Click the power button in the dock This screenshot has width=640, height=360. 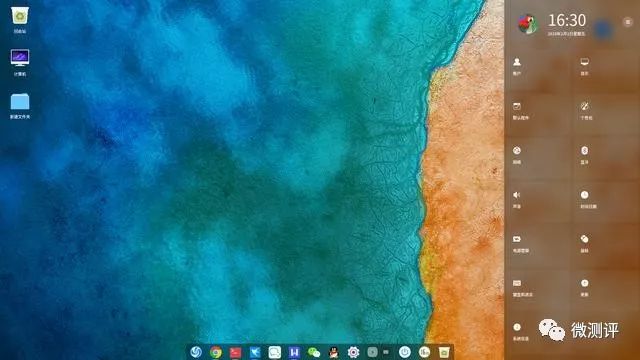[405, 352]
